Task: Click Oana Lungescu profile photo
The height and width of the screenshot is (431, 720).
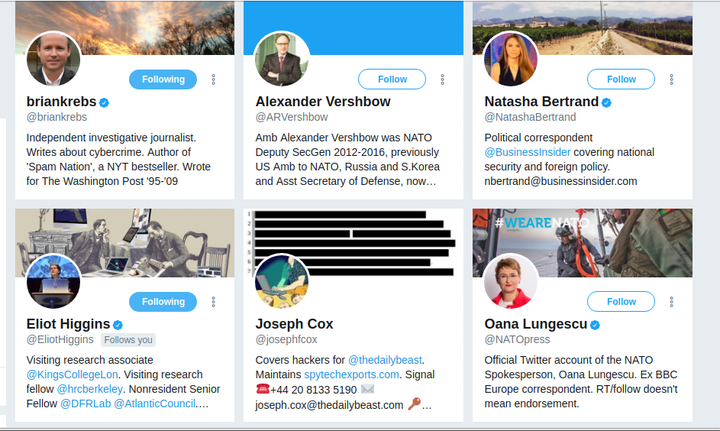Action: tap(511, 281)
